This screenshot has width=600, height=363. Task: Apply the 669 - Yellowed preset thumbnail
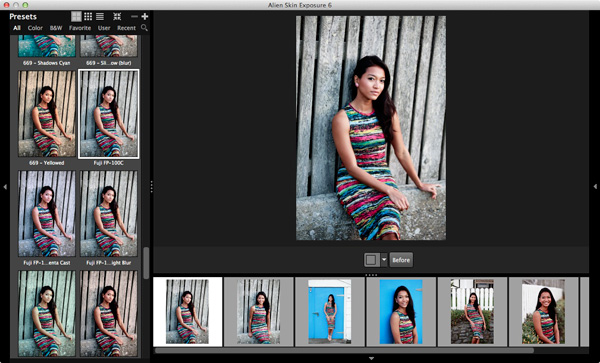pyautogui.click(x=47, y=114)
